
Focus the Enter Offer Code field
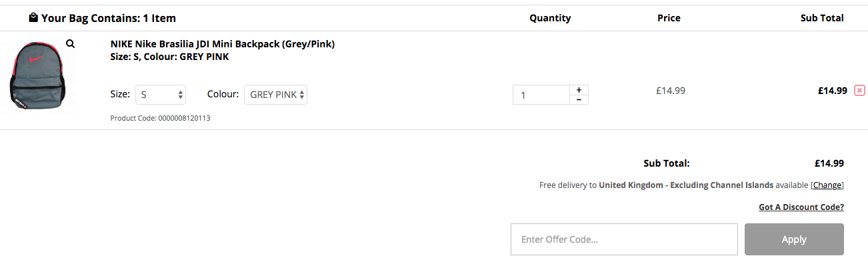pyautogui.click(x=624, y=239)
